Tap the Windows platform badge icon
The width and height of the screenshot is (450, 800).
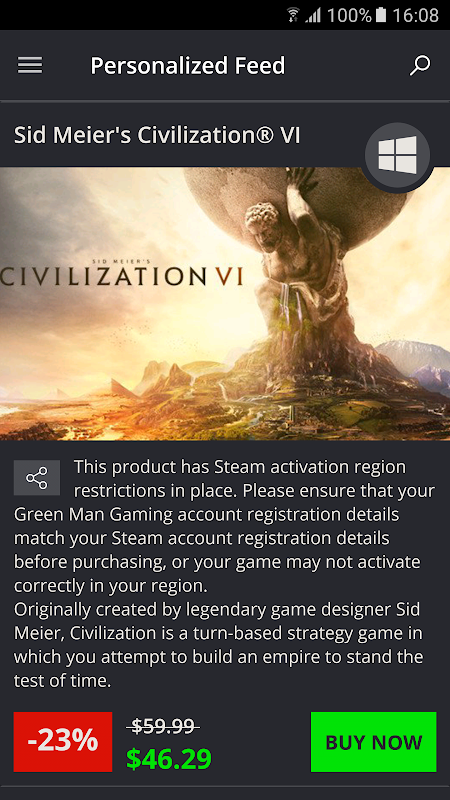(x=397, y=155)
